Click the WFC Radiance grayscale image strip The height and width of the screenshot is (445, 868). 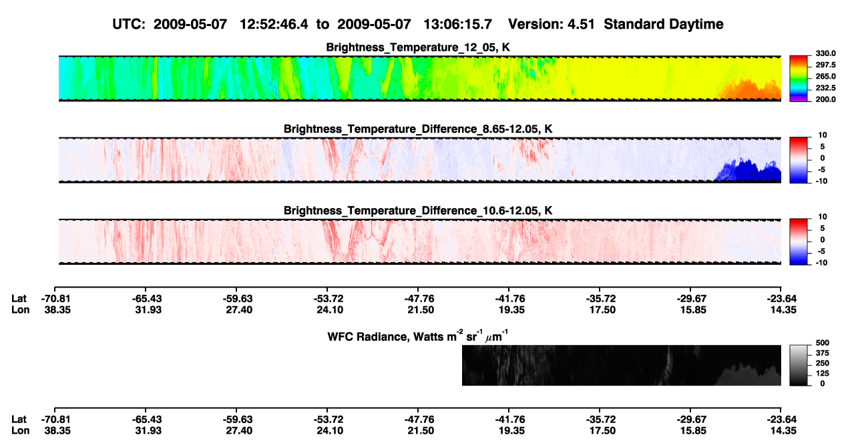click(622, 365)
